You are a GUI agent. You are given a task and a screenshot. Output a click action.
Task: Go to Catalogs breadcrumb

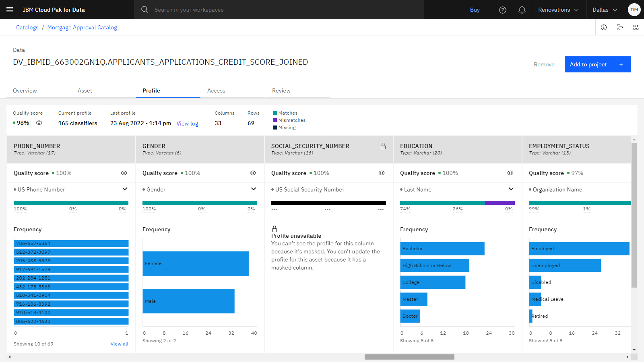27,27
